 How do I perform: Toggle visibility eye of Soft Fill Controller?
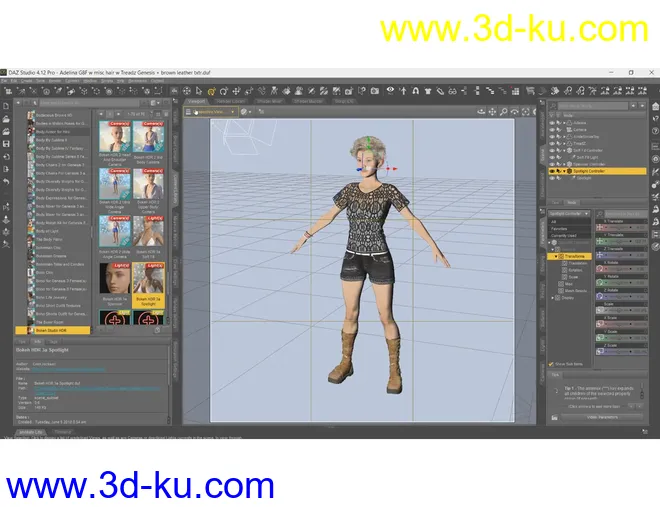pyautogui.click(x=551, y=150)
